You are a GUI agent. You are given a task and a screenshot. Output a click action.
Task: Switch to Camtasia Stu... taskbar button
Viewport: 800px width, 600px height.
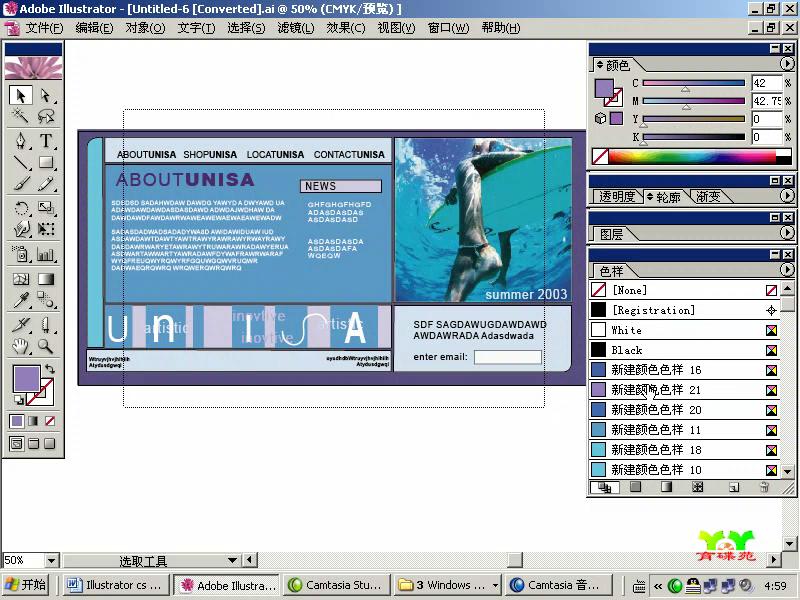click(336, 585)
